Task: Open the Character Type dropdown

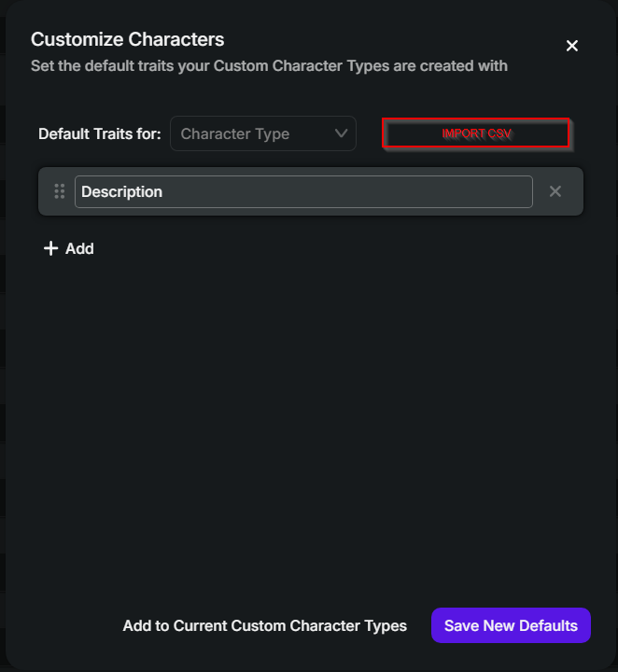Action: [263, 133]
